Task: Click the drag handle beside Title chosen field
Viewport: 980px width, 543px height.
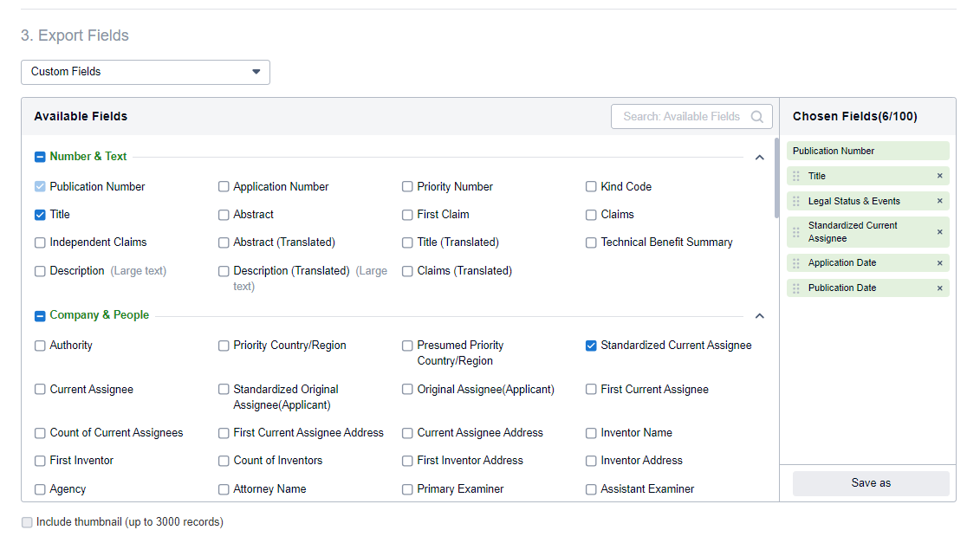Action: coord(796,176)
